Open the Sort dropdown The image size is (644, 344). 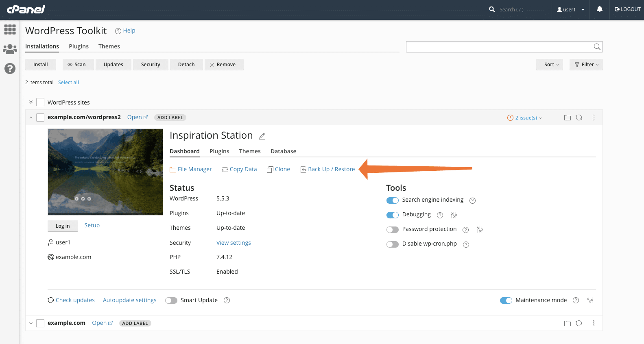549,65
